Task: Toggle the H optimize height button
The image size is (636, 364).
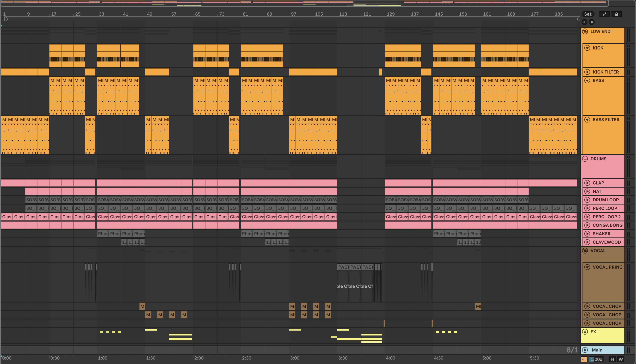Action: pos(613,359)
